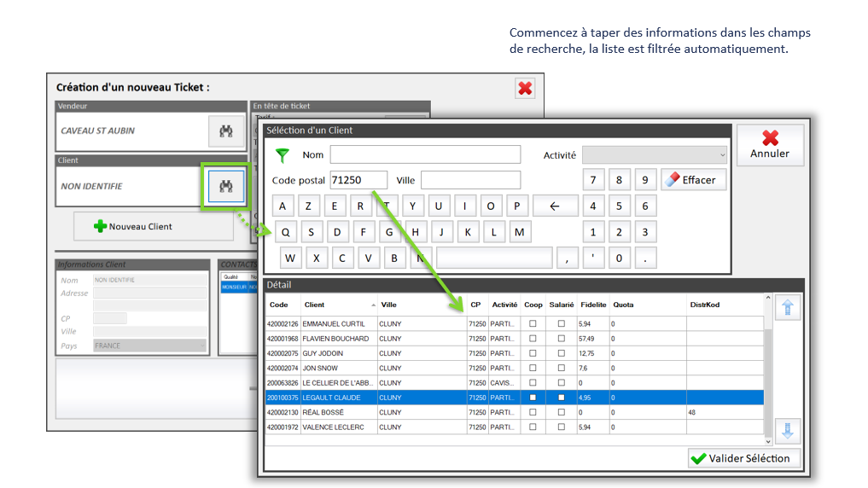The image size is (868, 488).
Task: Toggle Coop checkbox for RÉAL BOSSÉ
Action: (x=533, y=412)
